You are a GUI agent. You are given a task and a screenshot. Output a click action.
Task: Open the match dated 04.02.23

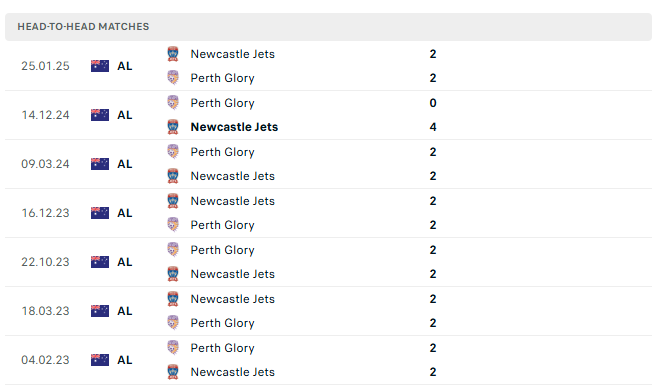(328, 360)
